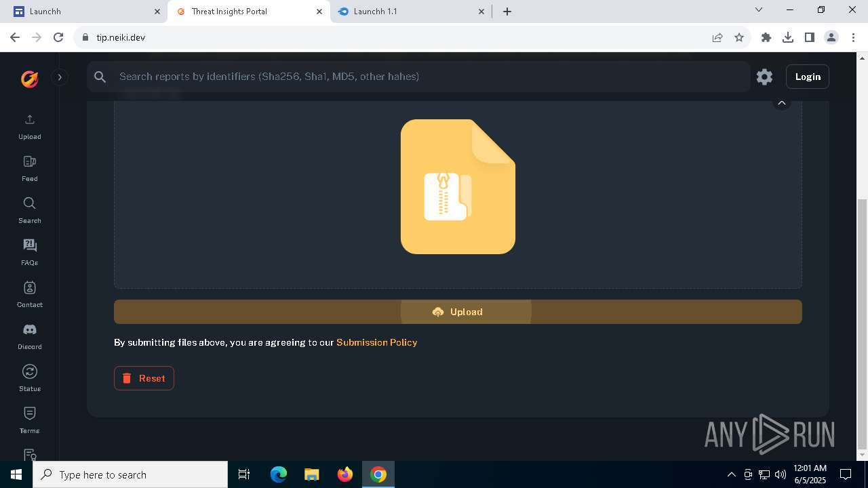View site information lock icon
The image size is (868, 488).
85,37
